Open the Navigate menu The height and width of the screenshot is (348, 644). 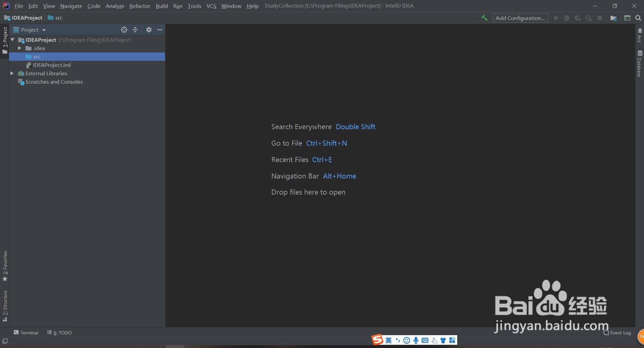click(71, 6)
